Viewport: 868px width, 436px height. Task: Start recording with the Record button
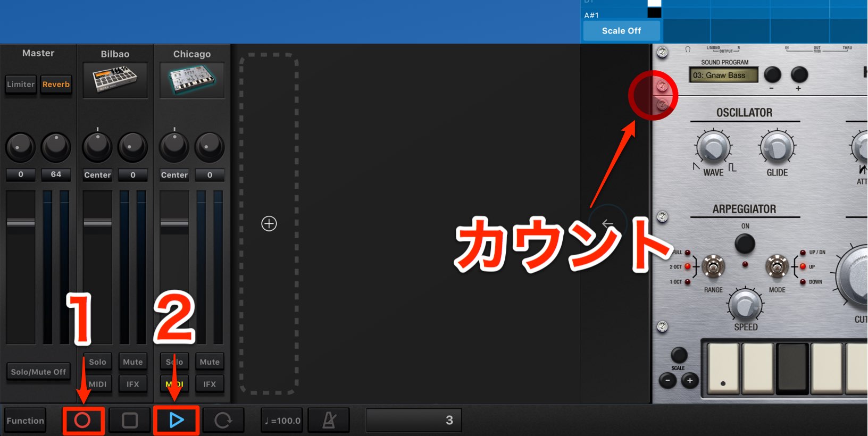click(82, 421)
